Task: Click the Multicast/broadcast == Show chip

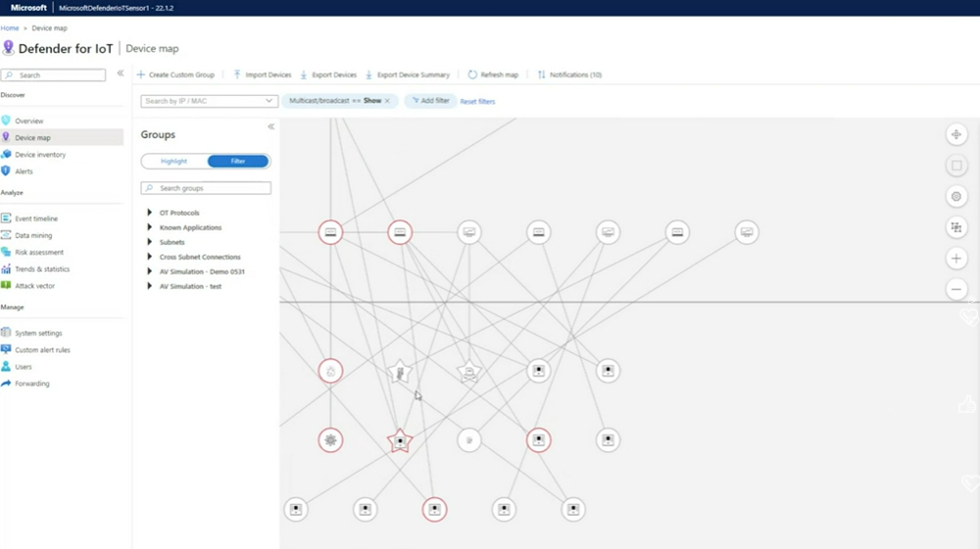Action: [x=339, y=101]
